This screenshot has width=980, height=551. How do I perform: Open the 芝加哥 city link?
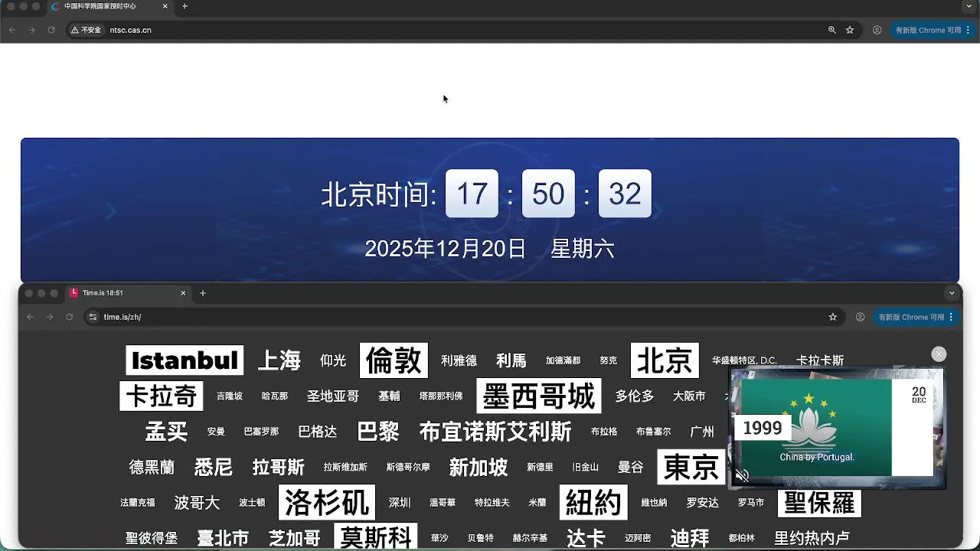pyautogui.click(x=295, y=539)
